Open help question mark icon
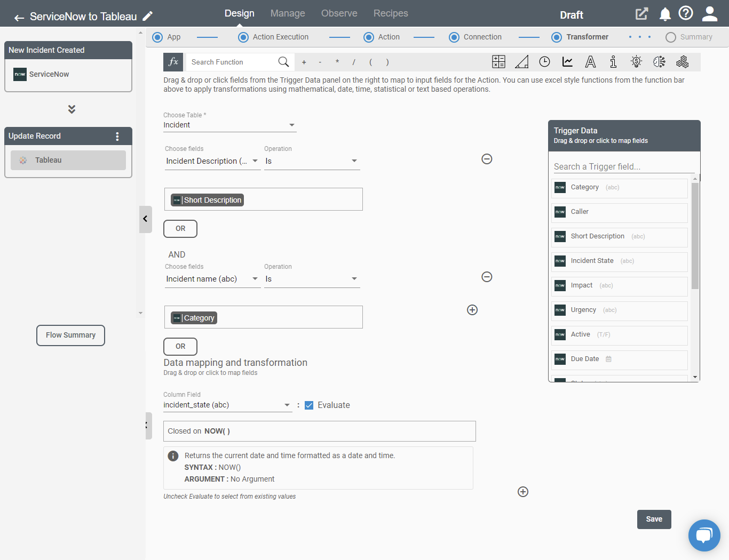The image size is (729, 560). (686, 13)
